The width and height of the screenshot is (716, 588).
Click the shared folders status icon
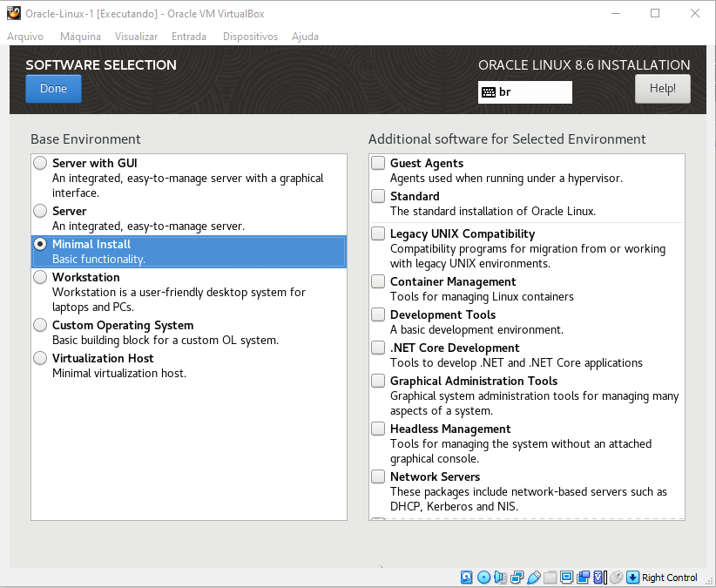[x=551, y=578]
